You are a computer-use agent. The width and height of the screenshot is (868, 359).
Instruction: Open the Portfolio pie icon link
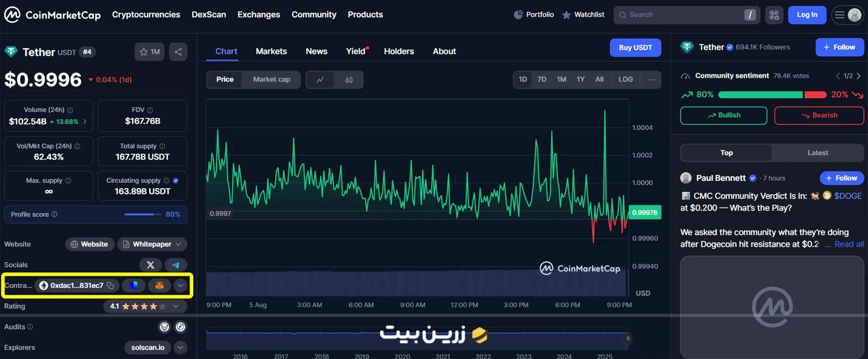pyautogui.click(x=534, y=15)
